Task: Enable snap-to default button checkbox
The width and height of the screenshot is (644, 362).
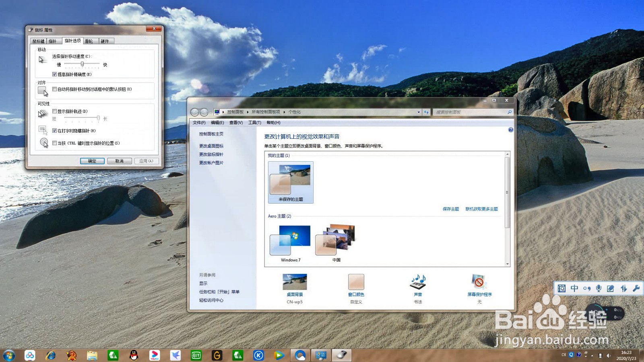Action: 54,89
